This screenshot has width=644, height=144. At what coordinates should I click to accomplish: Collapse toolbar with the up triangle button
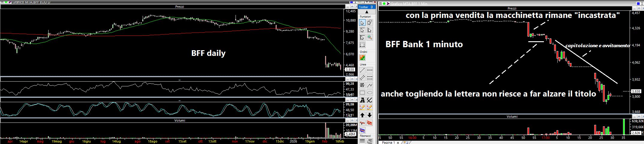(x=367, y=12)
